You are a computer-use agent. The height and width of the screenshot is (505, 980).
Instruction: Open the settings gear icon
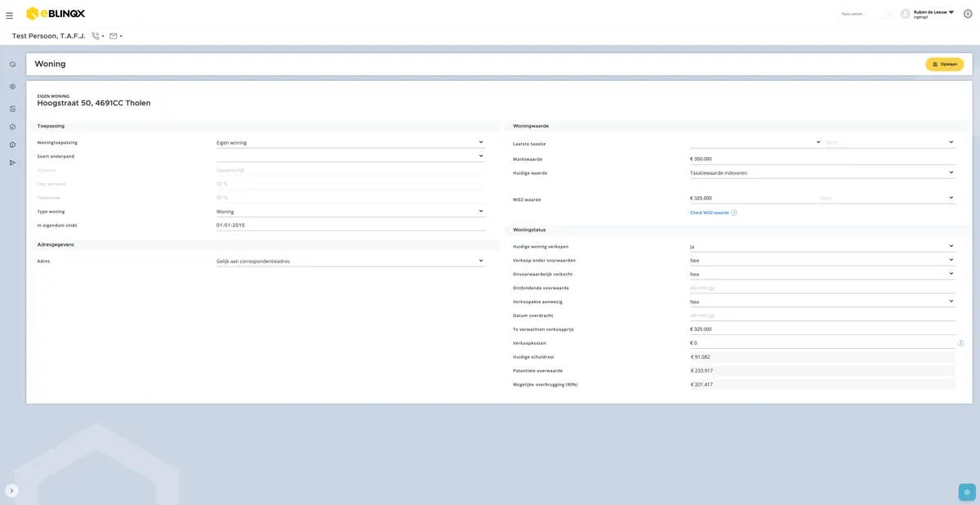[968, 14]
